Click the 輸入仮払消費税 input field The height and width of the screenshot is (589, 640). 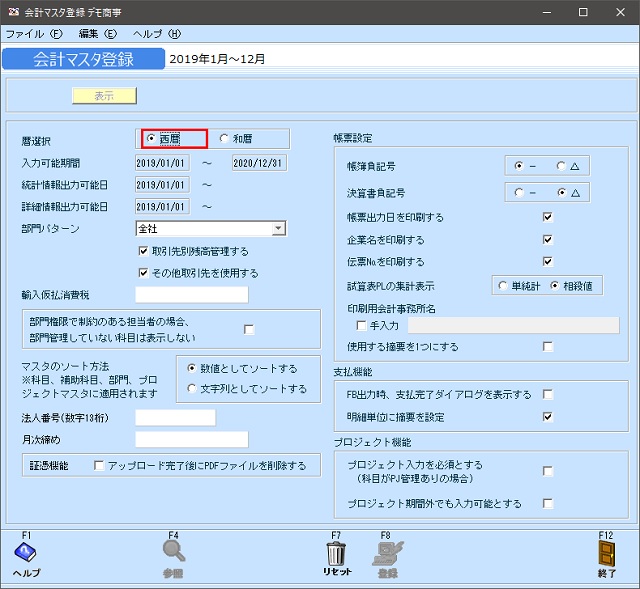191,294
